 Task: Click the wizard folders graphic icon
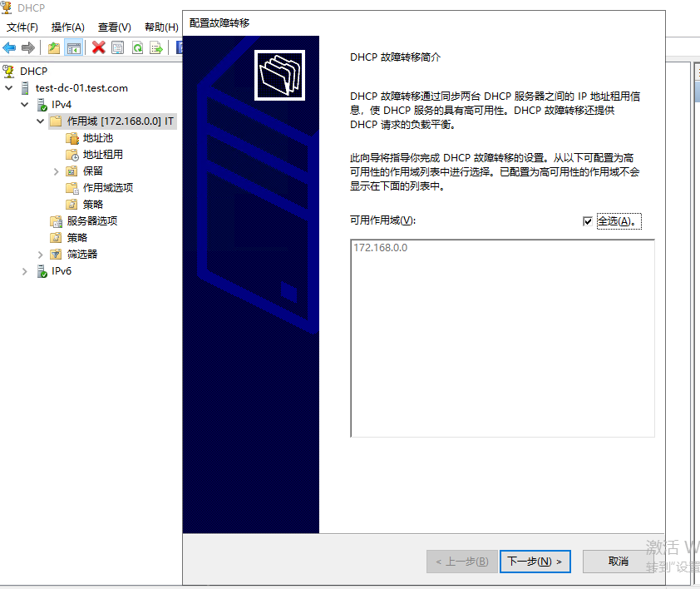pos(279,75)
